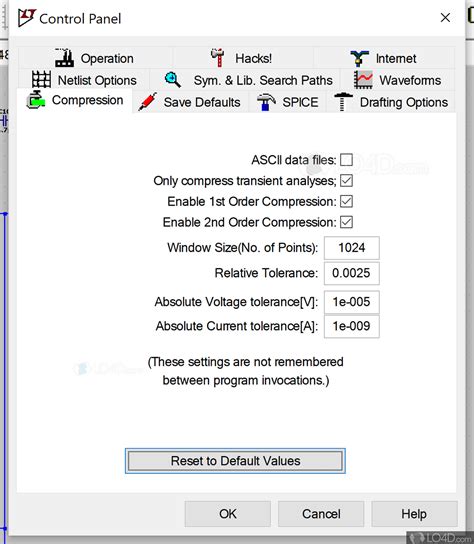Click the grid icon for Netlist Options
Screen dimensions: 474x544
[x=41, y=79]
